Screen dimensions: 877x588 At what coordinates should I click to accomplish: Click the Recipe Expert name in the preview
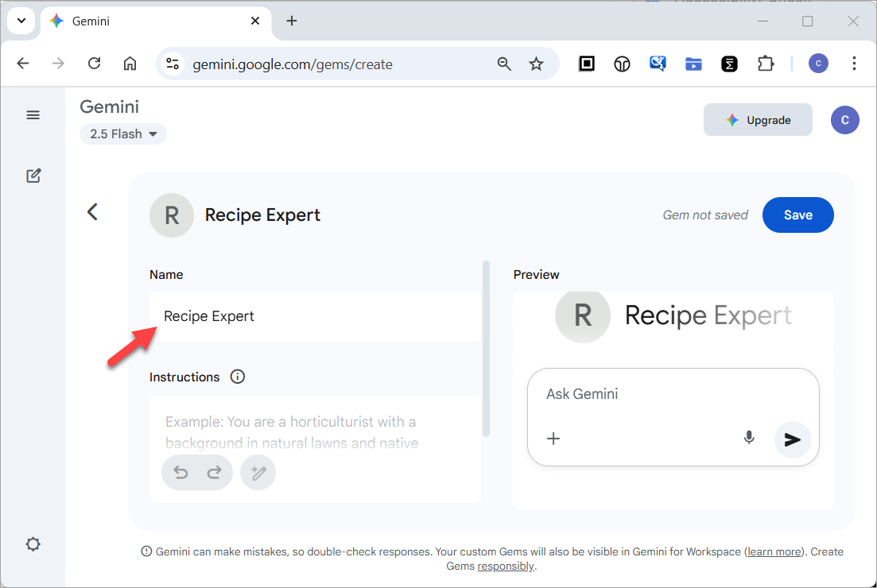708,315
